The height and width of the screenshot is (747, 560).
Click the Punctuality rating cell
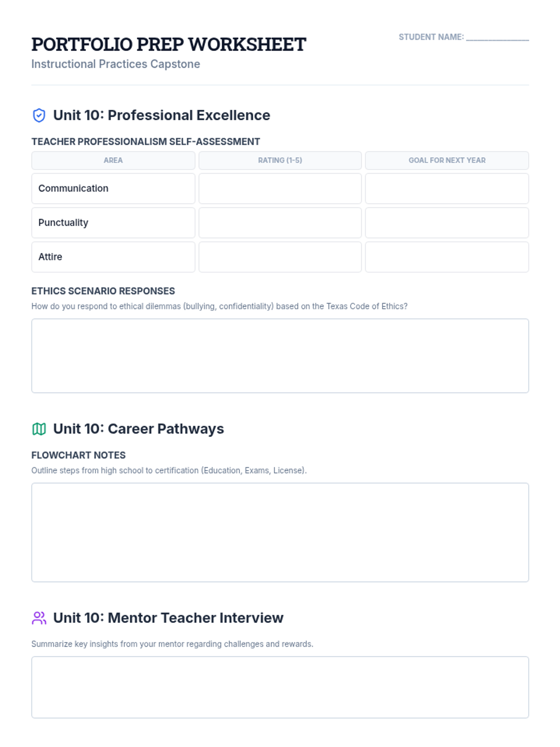[x=280, y=223]
